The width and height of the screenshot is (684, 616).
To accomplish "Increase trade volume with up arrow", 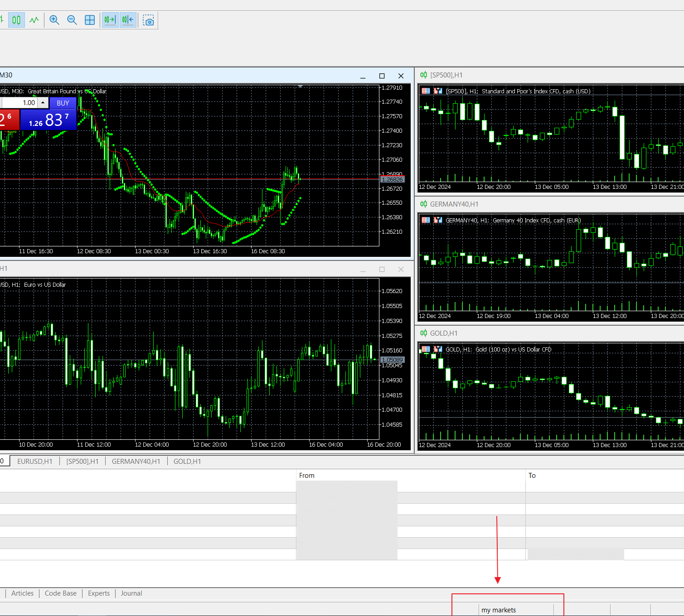I will [x=43, y=103].
